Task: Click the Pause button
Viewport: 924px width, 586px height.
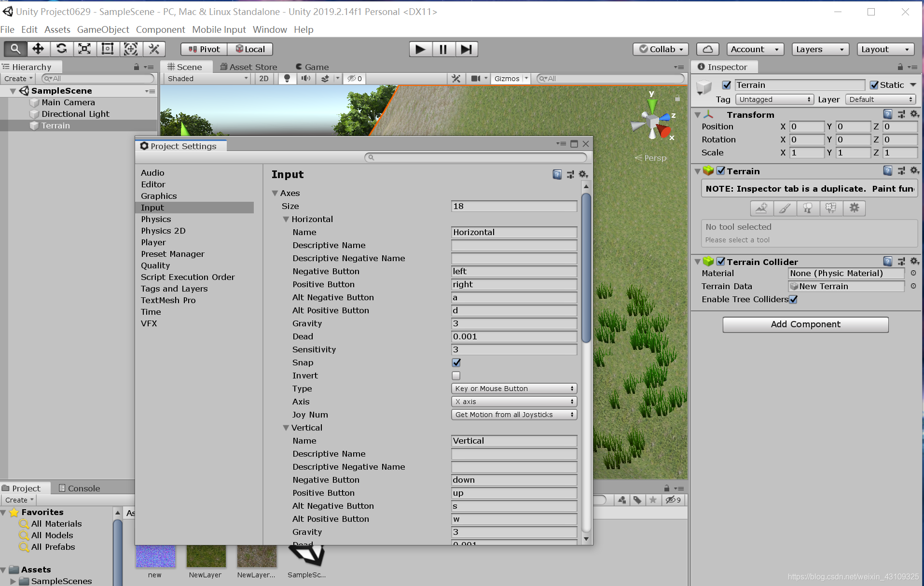Action: (x=443, y=49)
